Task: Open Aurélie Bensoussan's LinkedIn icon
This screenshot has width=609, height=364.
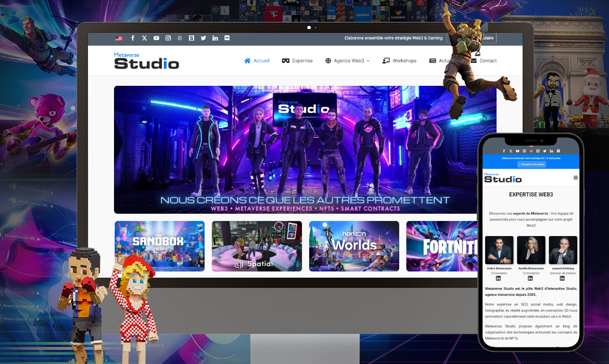Action: [x=530, y=278]
